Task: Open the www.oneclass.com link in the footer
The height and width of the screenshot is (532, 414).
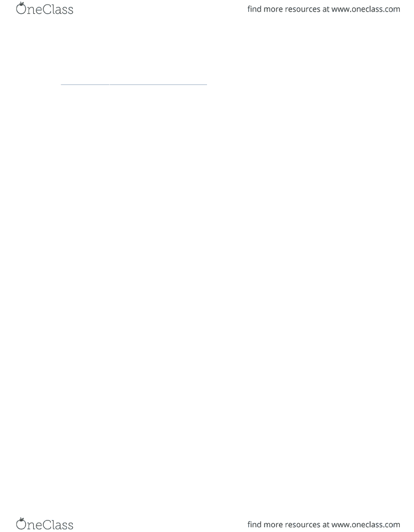Action: point(365,525)
